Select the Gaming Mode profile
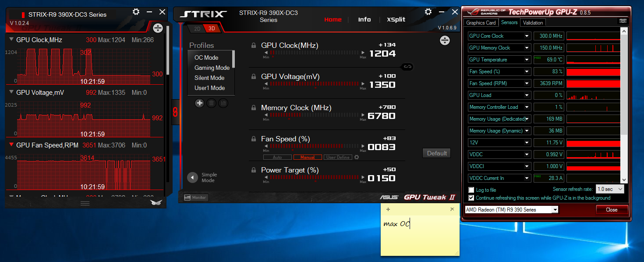The image size is (644, 262). (212, 68)
